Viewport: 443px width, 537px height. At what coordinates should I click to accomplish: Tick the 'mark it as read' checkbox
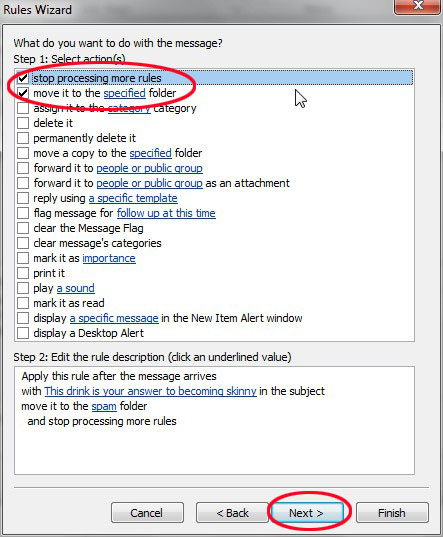coord(23,303)
